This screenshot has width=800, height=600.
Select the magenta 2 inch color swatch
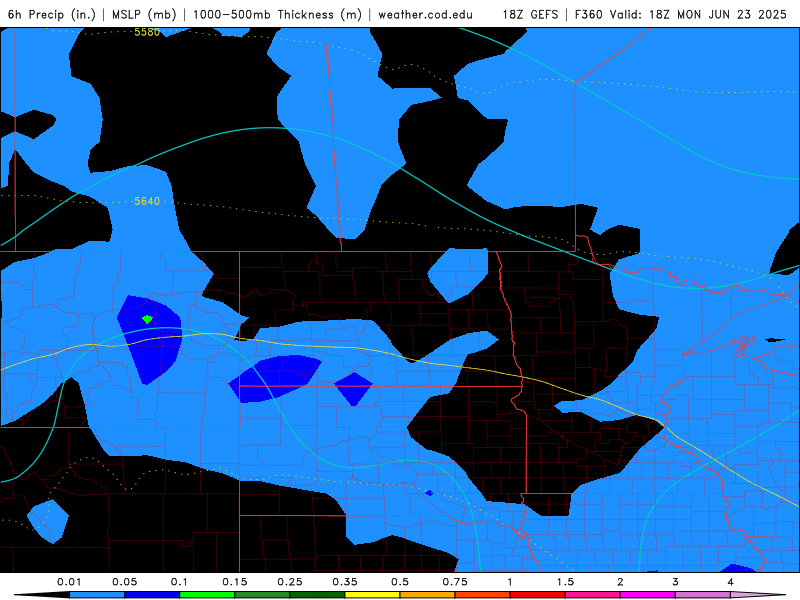[x=648, y=595]
